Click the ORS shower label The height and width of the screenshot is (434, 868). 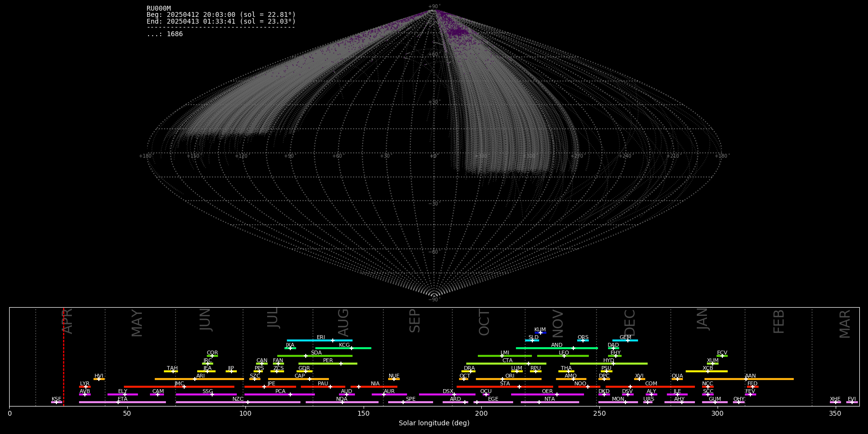pos(583,337)
